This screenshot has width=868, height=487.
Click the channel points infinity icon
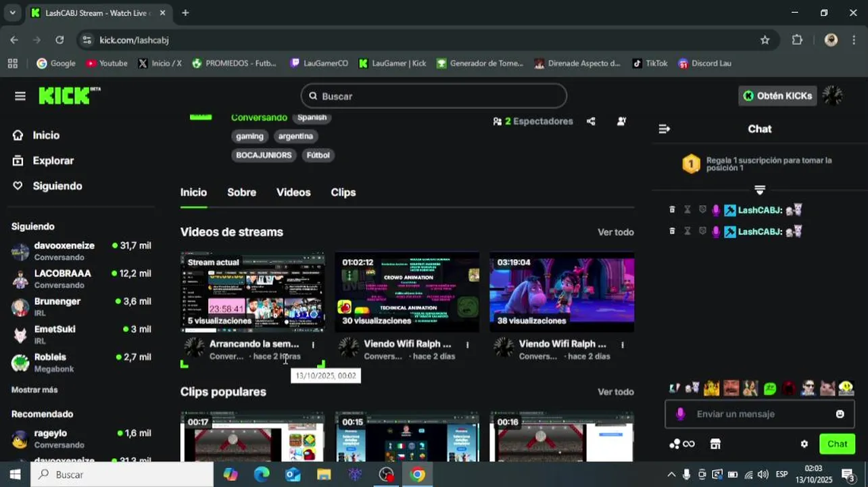(682, 444)
